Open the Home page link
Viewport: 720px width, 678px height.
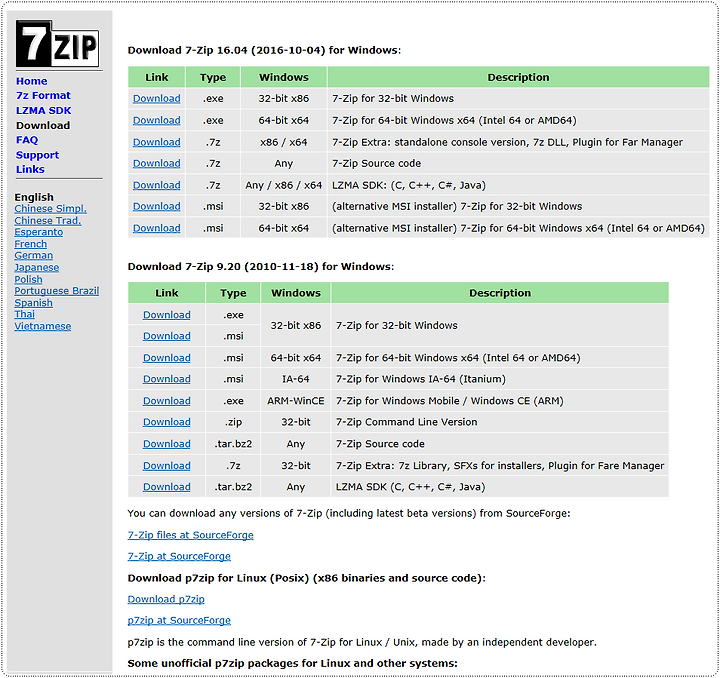(32, 81)
